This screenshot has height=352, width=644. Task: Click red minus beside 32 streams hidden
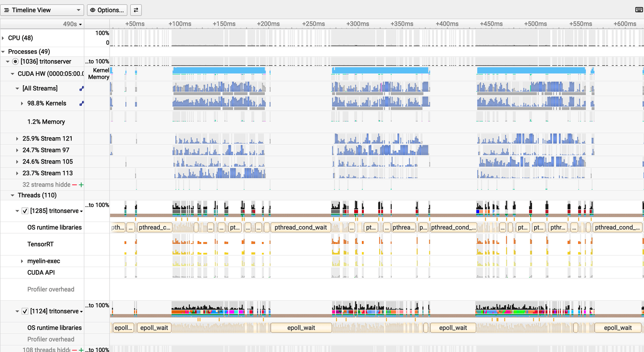point(74,185)
